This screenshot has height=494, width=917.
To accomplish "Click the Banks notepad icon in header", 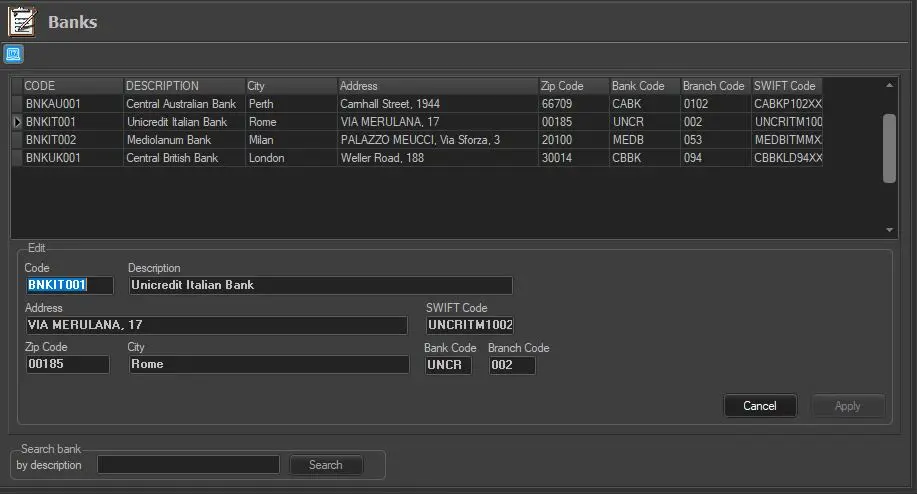I will click(22, 21).
